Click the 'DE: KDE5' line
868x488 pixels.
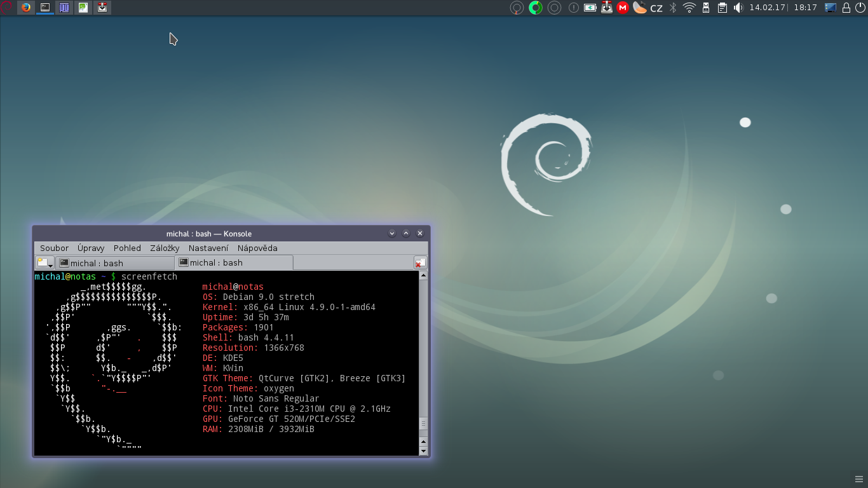pos(223,358)
